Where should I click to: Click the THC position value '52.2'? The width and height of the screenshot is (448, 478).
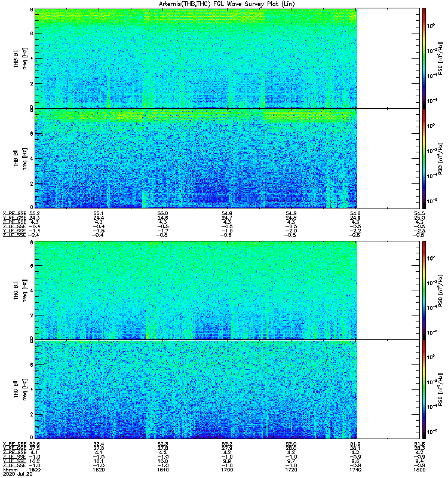tap(227, 444)
